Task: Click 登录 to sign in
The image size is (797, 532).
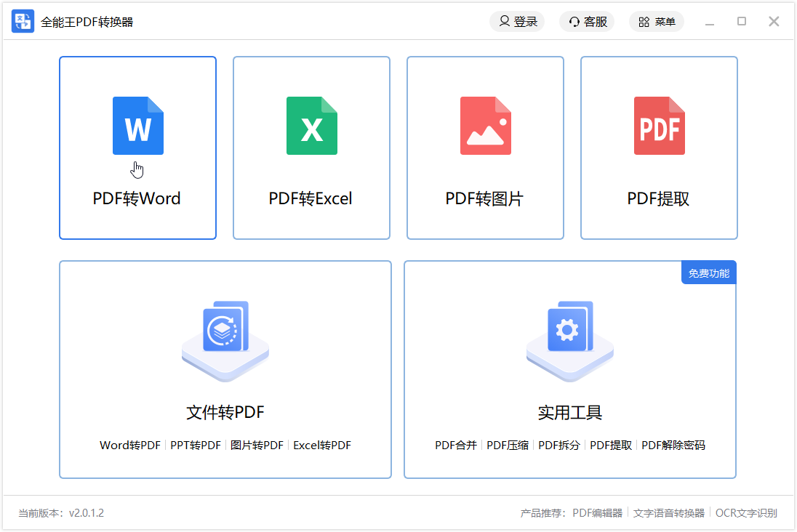Action: 517,21
